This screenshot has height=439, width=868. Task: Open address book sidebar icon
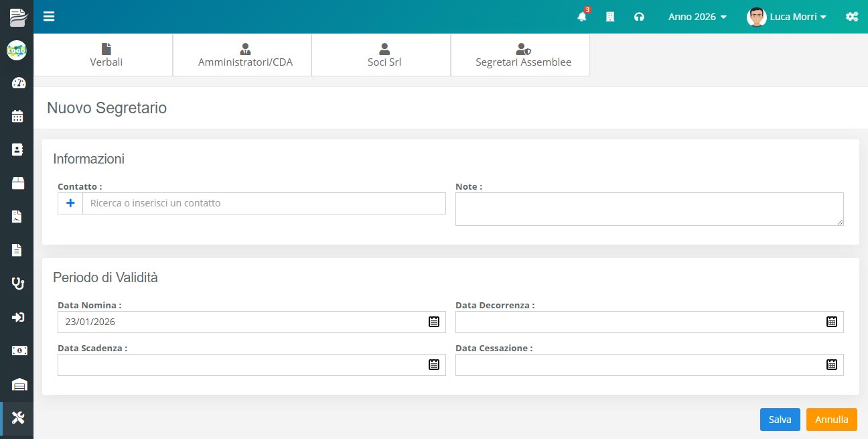tap(18, 149)
